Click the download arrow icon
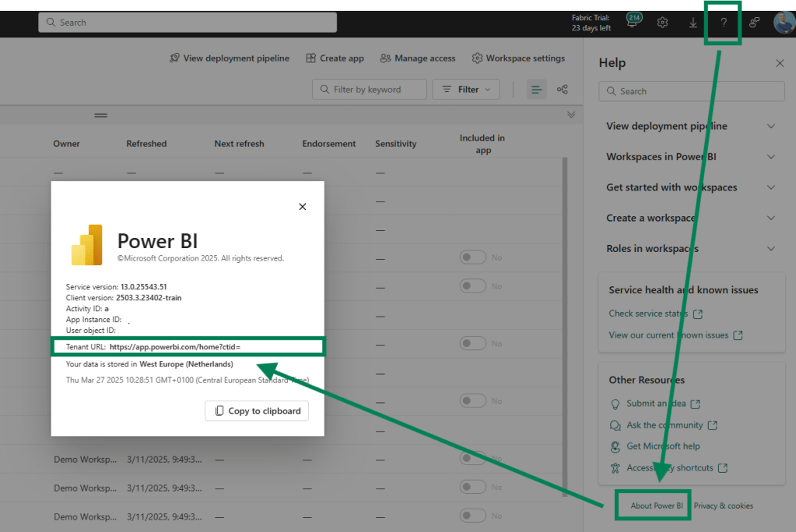Screen dimensions: 796x532 tap(693, 23)
